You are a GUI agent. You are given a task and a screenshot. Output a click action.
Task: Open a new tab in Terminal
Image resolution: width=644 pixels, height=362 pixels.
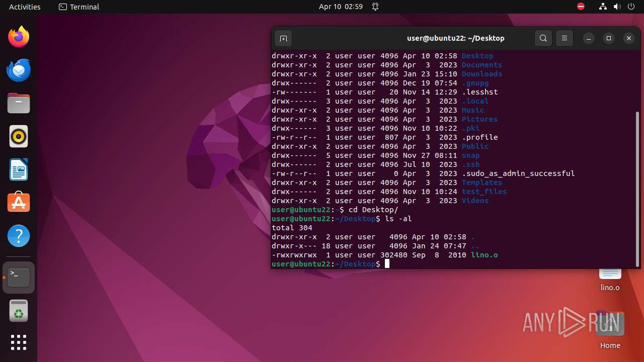click(283, 38)
